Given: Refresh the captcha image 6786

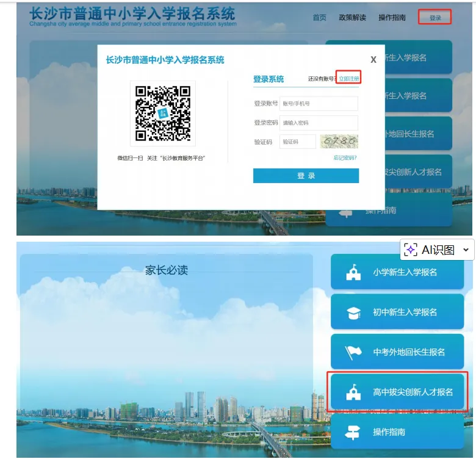Looking at the screenshot, I should (x=339, y=142).
